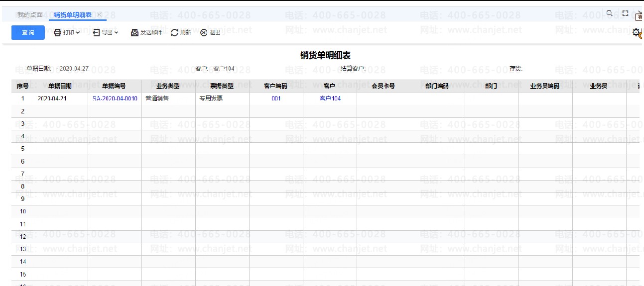Select row number 5 in 序号 column

coord(22,149)
